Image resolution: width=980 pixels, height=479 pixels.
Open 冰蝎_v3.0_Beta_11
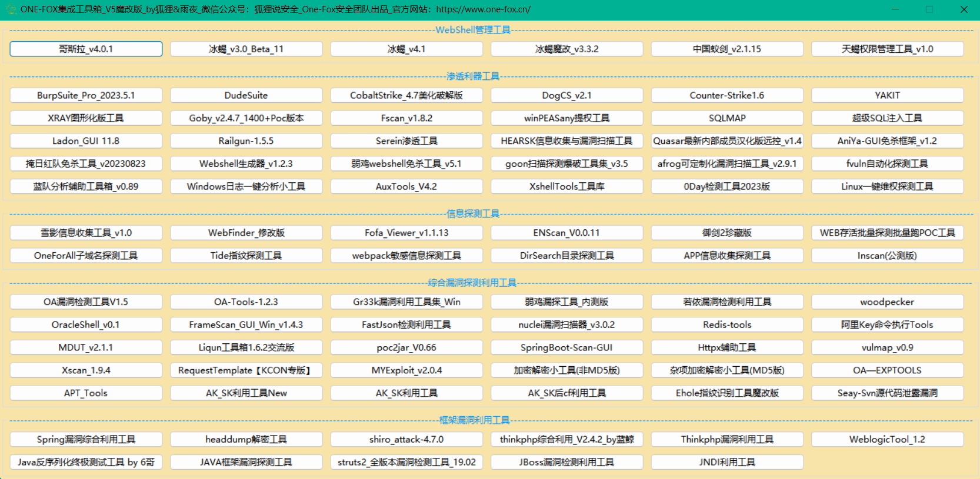pyautogui.click(x=246, y=49)
